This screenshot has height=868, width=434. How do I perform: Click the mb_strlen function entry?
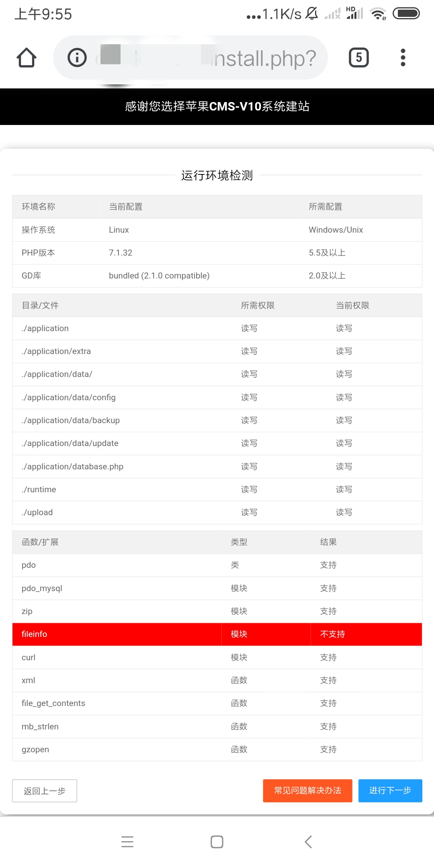pyautogui.click(x=40, y=727)
